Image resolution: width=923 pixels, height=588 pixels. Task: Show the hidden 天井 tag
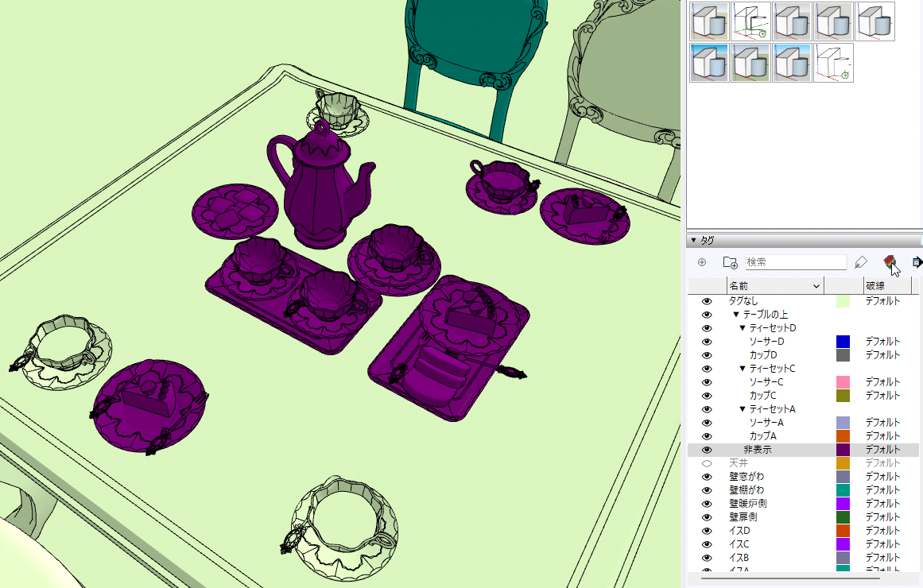[707, 463]
